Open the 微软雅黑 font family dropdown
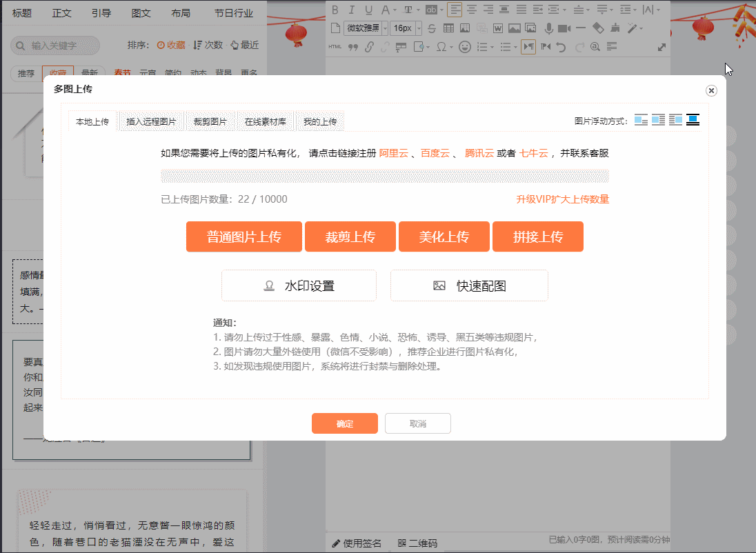Image resolution: width=756 pixels, height=553 pixels. click(366, 28)
